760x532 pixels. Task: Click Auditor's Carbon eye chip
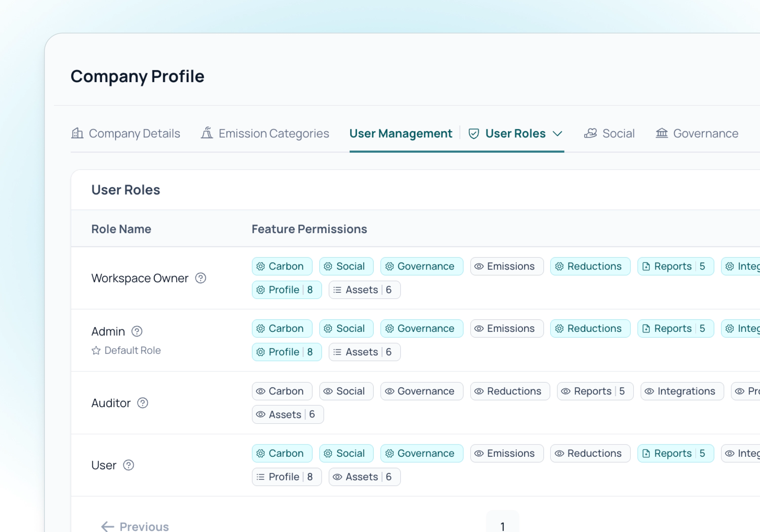coord(282,391)
